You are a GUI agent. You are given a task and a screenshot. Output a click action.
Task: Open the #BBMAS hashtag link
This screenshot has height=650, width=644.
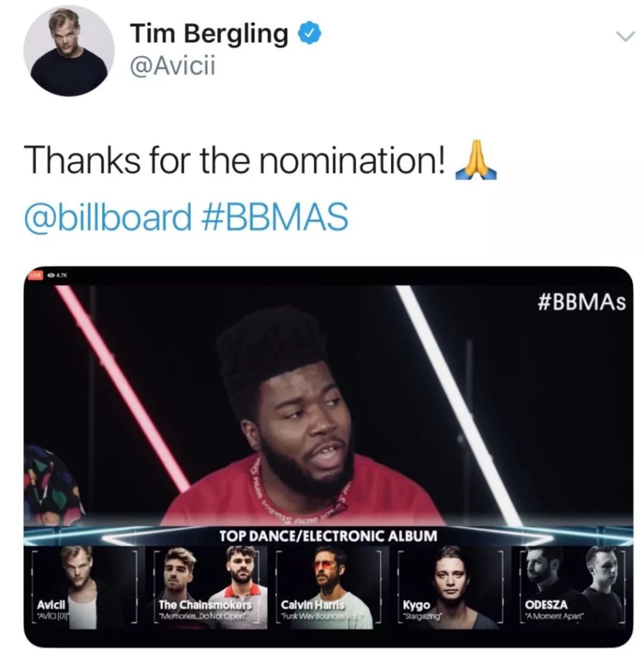[274, 217]
